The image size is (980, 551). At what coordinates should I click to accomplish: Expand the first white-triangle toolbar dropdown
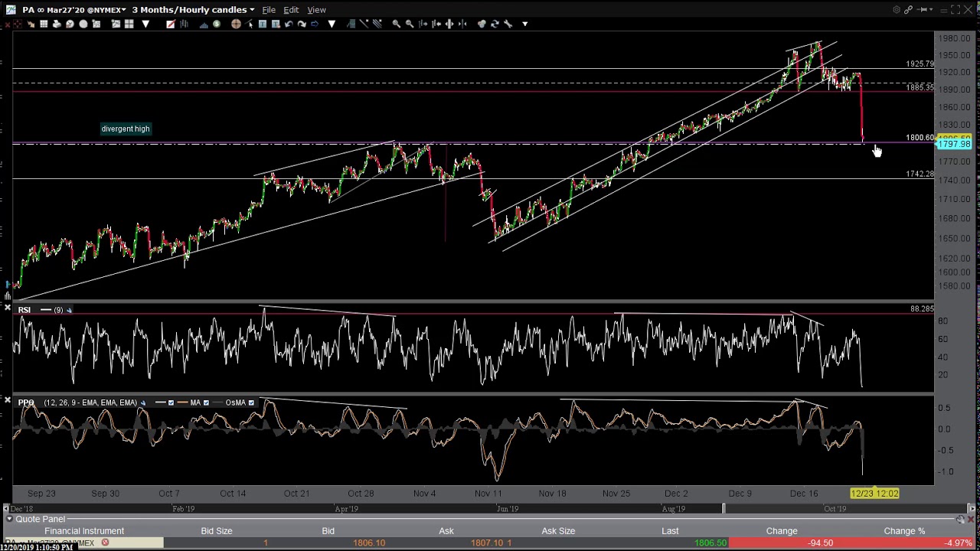[145, 24]
